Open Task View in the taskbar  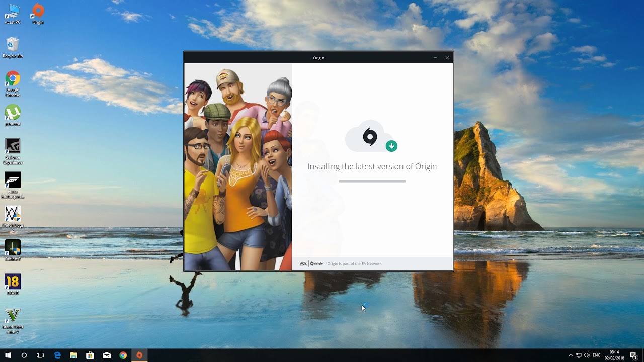40,355
